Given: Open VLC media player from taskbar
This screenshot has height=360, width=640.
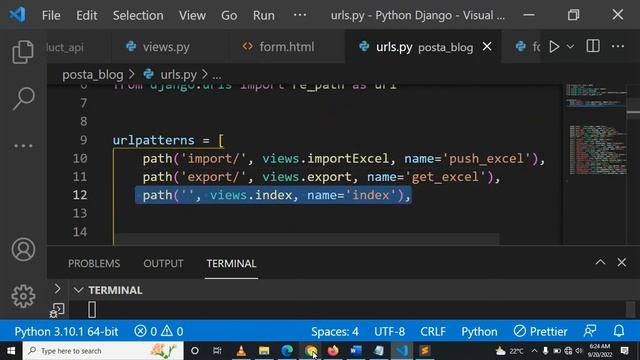Looking at the screenshot, I should tap(241, 351).
